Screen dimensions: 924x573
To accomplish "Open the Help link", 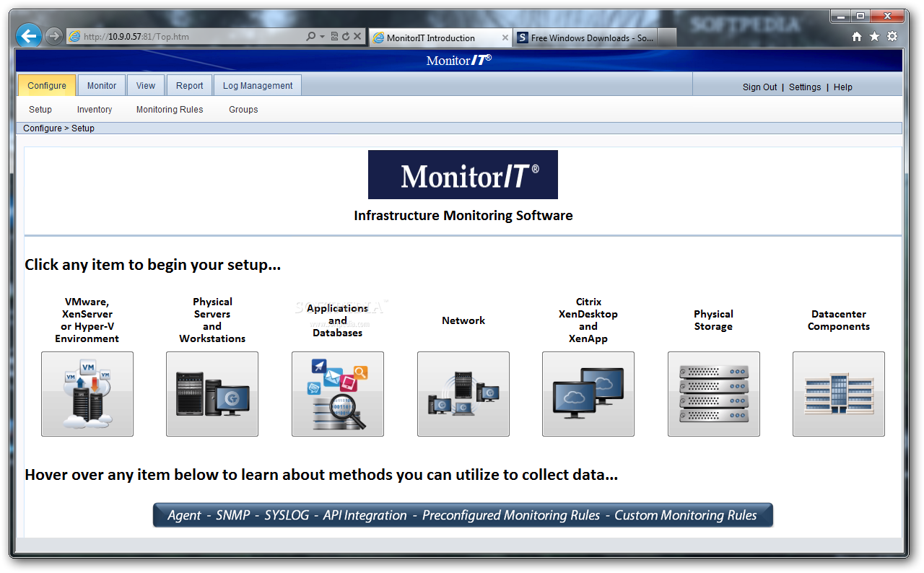I will click(x=843, y=87).
